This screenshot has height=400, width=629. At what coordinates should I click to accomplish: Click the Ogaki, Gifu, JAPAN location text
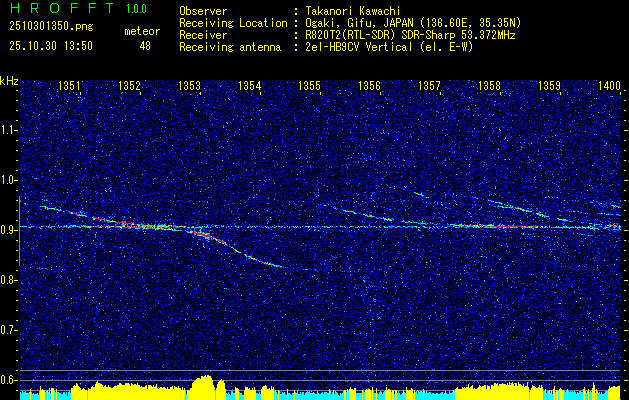pos(413,23)
